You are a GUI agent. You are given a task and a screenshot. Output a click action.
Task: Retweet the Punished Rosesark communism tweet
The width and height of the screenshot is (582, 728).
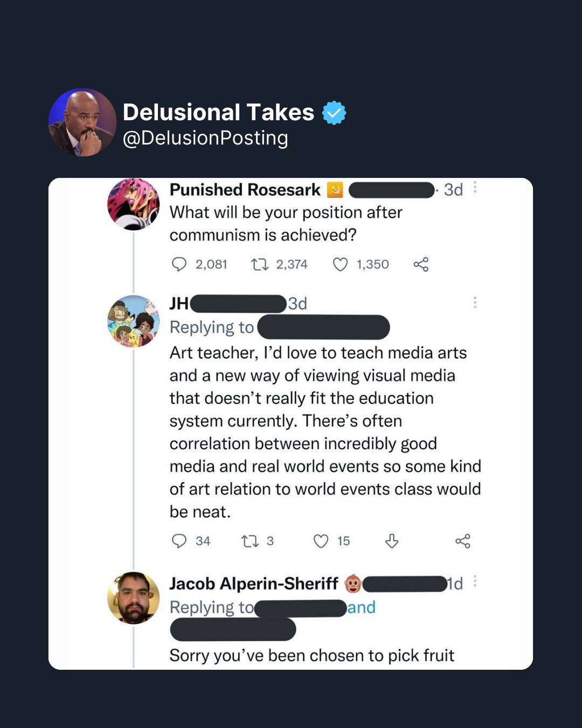[x=260, y=264]
